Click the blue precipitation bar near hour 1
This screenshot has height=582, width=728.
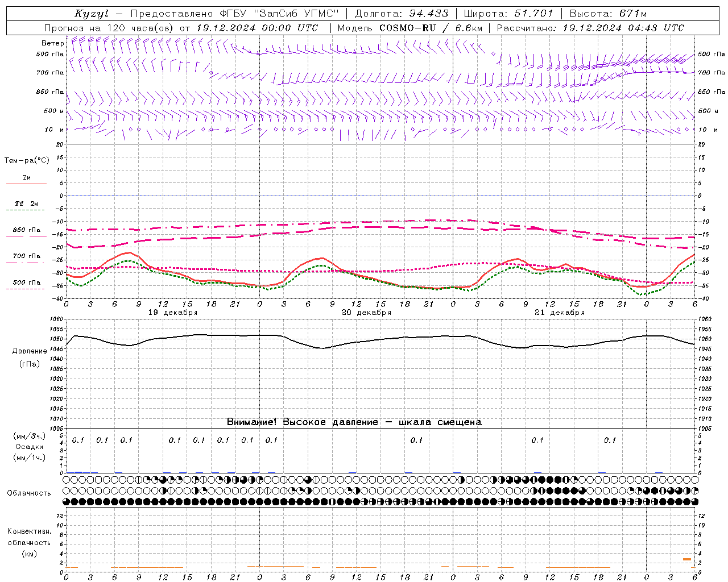tap(78, 472)
